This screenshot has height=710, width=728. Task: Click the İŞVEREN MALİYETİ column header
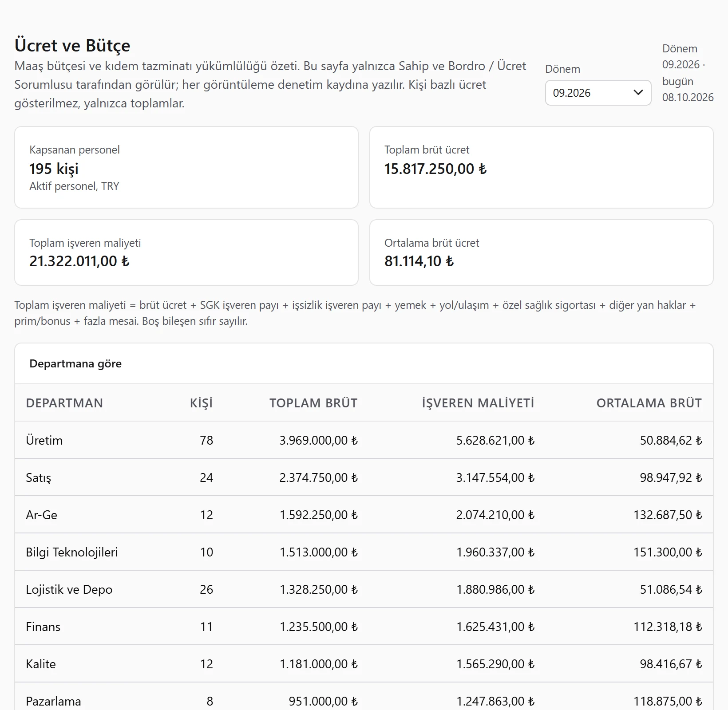click(x=478, y=403)
